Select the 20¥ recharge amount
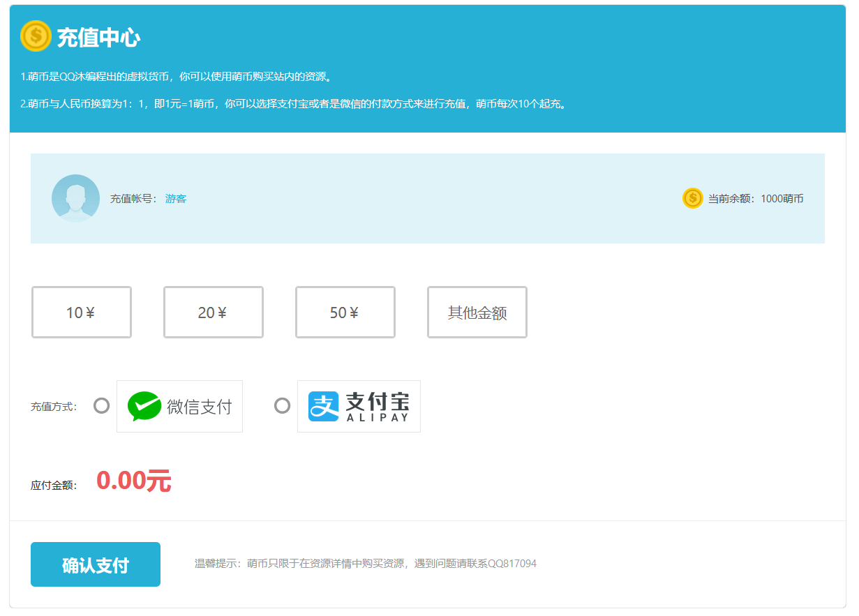This screenshot has height=616, width=859. tap(213, 313)
